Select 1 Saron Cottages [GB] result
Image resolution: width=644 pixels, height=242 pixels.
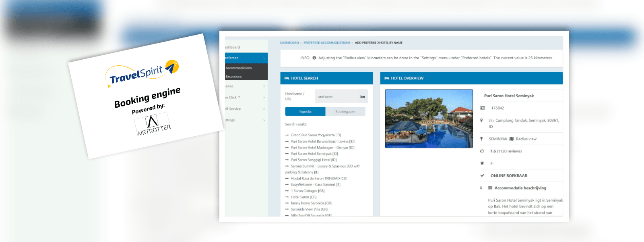click(308, 191)
